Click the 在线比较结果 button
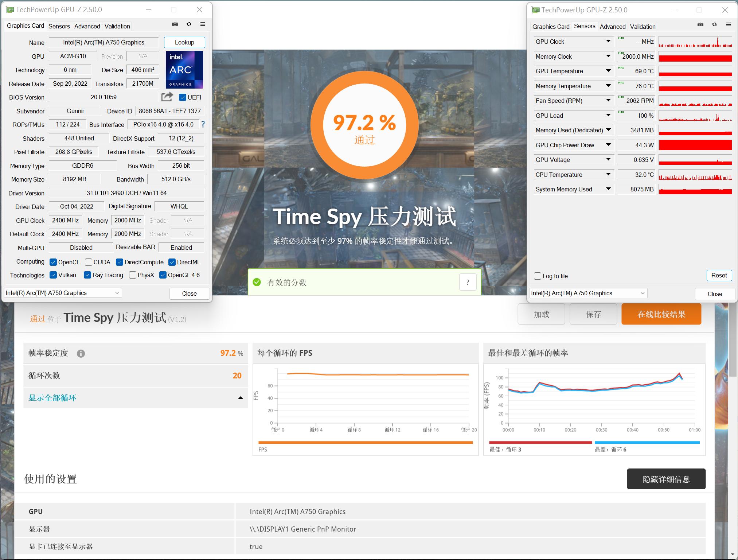Screen dimensions: 738x560 [x=661, y=314]
